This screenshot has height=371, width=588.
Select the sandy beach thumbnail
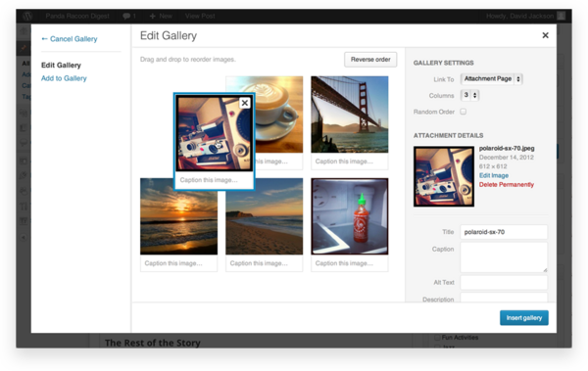click(x=265, y=216)
